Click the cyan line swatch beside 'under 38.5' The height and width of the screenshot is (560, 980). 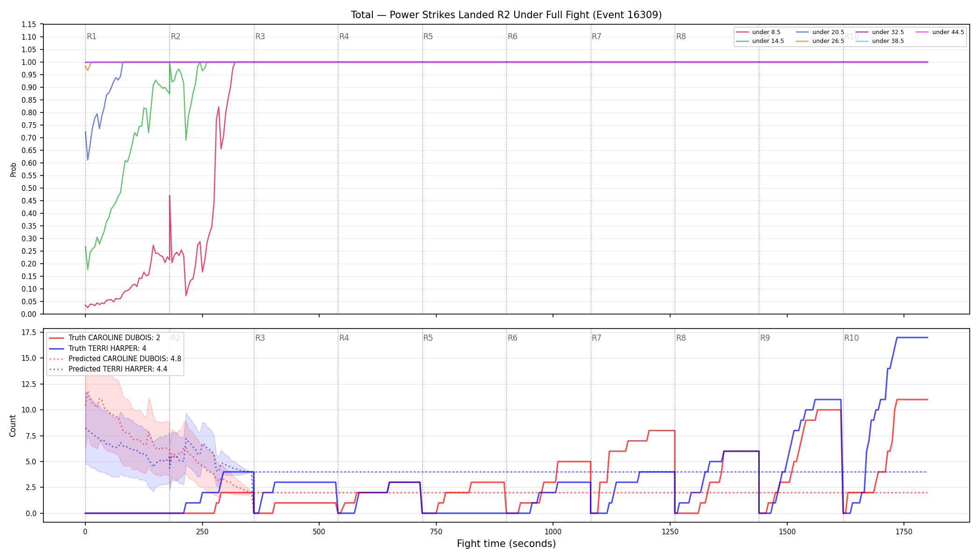point(862,41)
